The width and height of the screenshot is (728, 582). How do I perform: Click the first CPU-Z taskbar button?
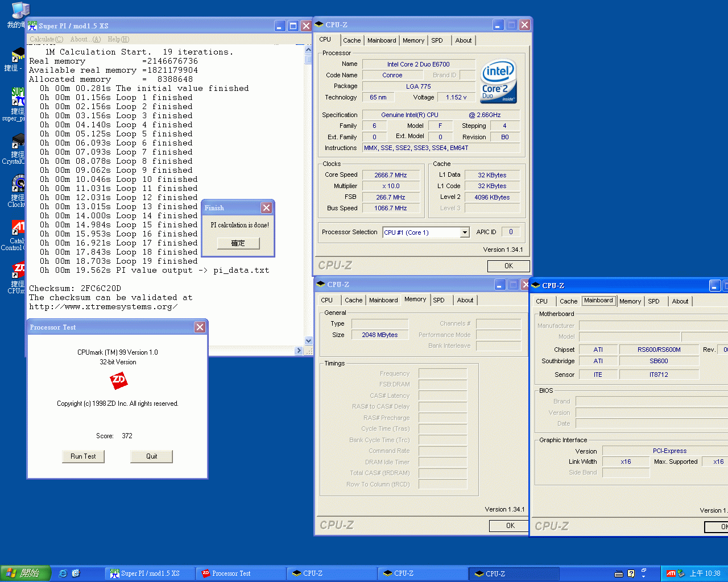[x=332, y=573]
